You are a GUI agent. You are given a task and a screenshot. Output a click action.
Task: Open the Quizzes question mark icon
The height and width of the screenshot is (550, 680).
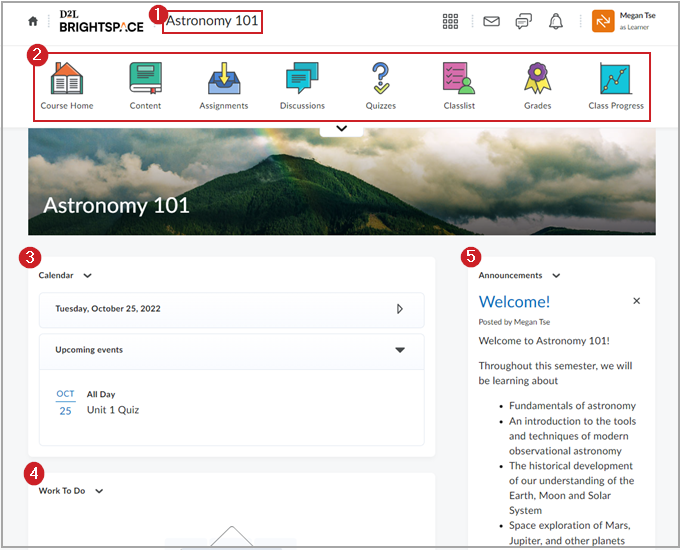[381, 78]
